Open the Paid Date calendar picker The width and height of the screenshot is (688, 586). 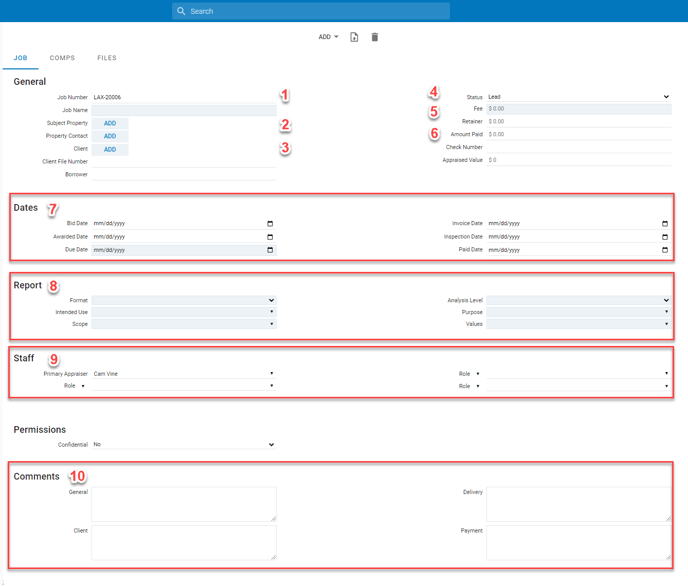665,250
